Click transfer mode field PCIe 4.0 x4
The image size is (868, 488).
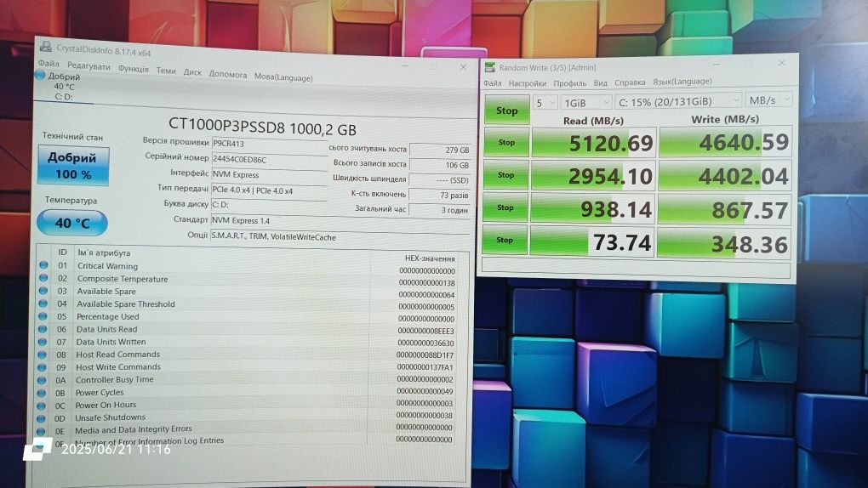click(270, 190)
